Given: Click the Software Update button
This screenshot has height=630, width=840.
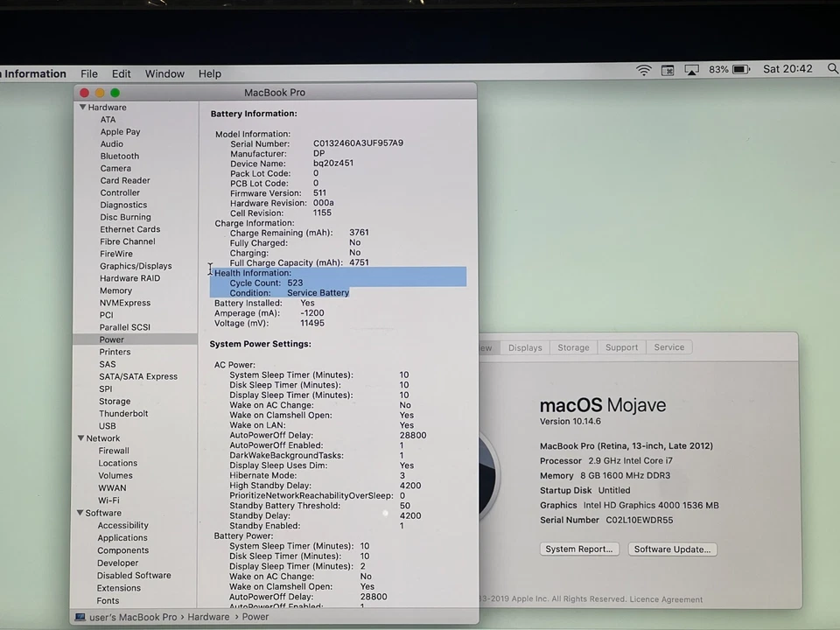Looking at the screenshot, I should [672, 549].
